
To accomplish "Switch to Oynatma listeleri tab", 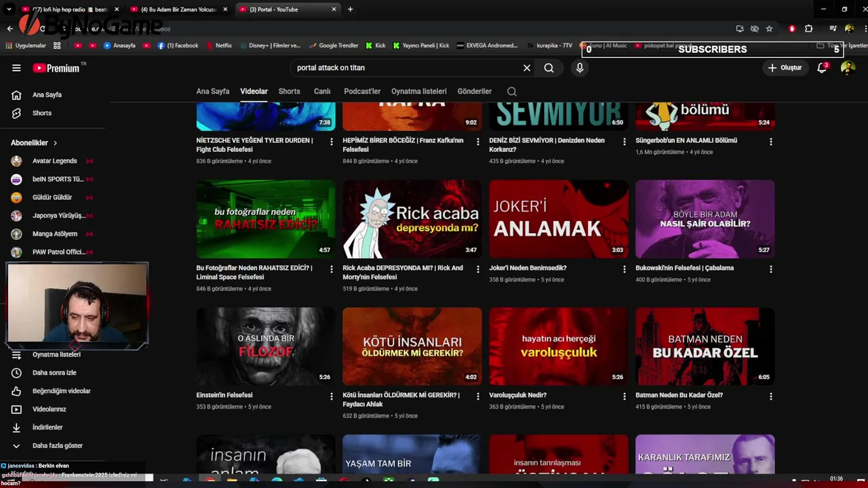I will pos(419,91).
